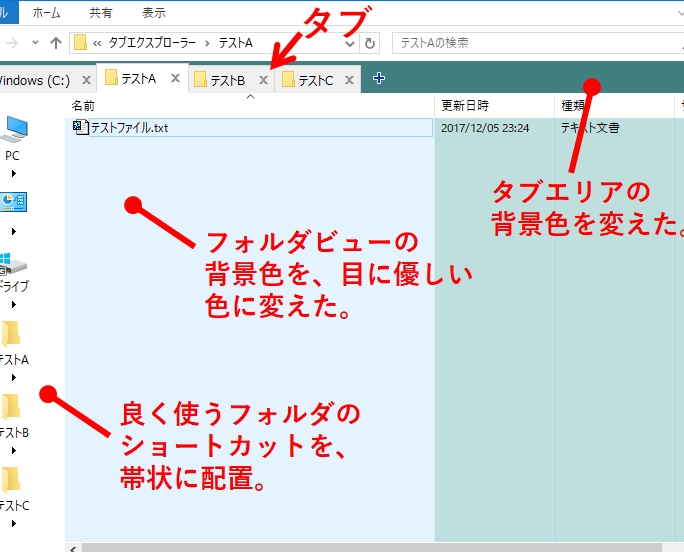Open the Control Panel shortcut icon

click(x=14, y=203)
